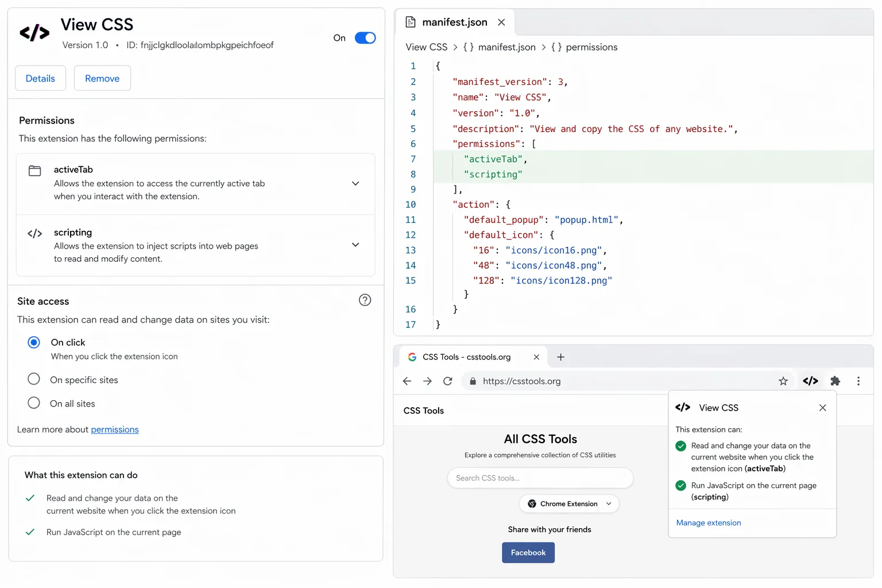The height and width of the screenshot is (588, 882).
Task: Open the Site access help icon
Action: (x=365, y=300)
